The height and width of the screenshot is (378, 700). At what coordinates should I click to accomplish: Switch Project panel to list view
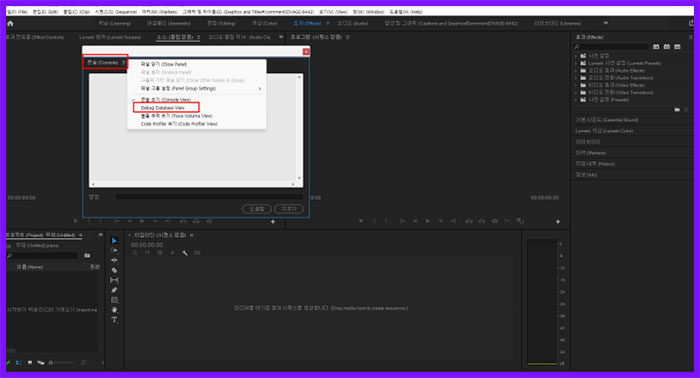(19, 362)
